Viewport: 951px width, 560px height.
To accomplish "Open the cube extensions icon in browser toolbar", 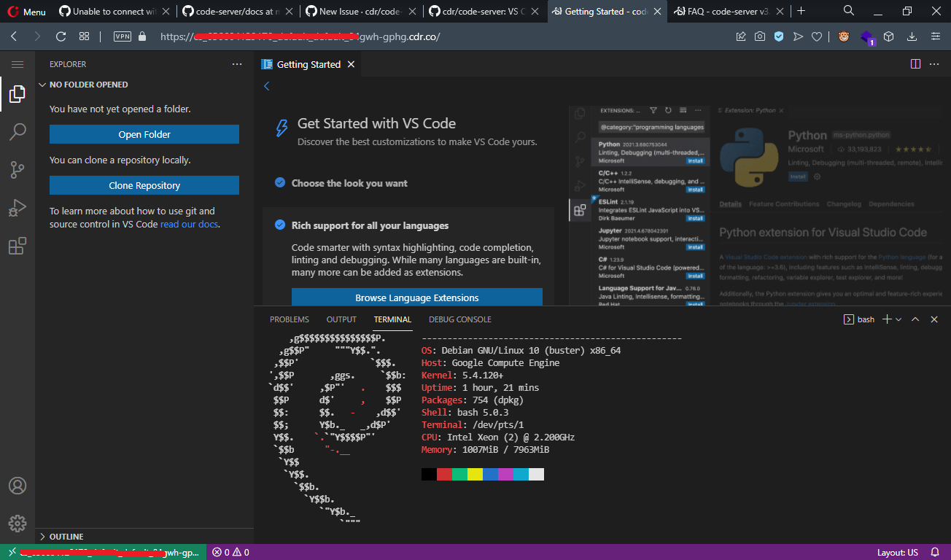I will 889,36.
